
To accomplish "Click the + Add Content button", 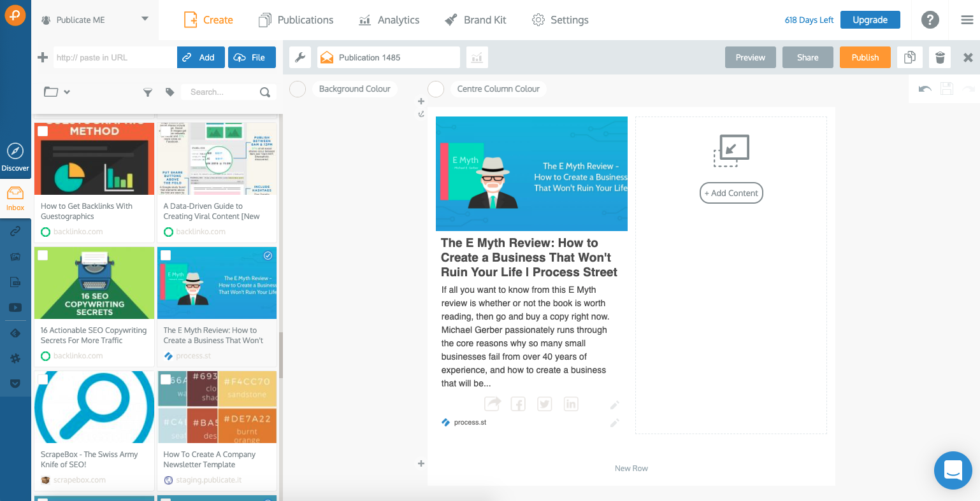I will point(731,193).
